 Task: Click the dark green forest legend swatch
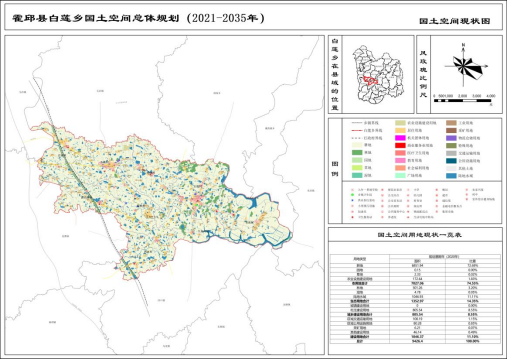357,153
